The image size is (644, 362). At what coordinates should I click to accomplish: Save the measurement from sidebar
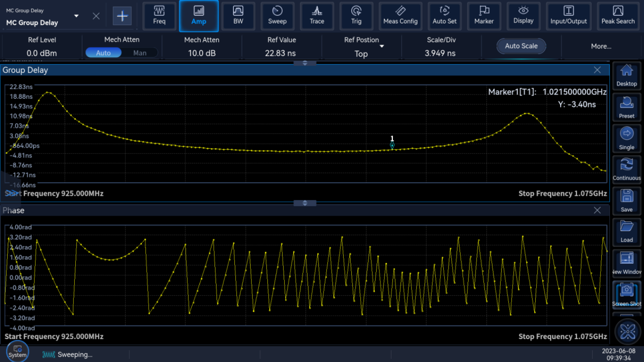point(627,200)
